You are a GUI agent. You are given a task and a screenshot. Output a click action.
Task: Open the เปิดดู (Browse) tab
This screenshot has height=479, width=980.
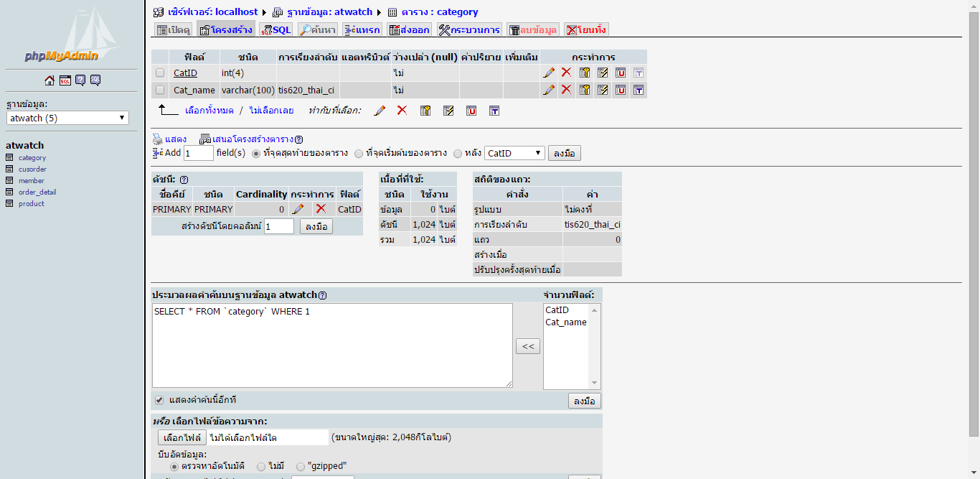173,29
